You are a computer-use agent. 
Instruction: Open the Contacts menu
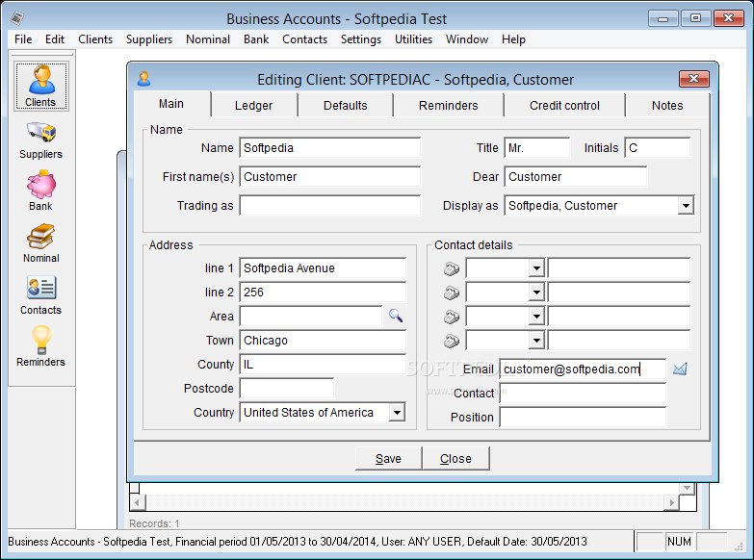[305, 39]
